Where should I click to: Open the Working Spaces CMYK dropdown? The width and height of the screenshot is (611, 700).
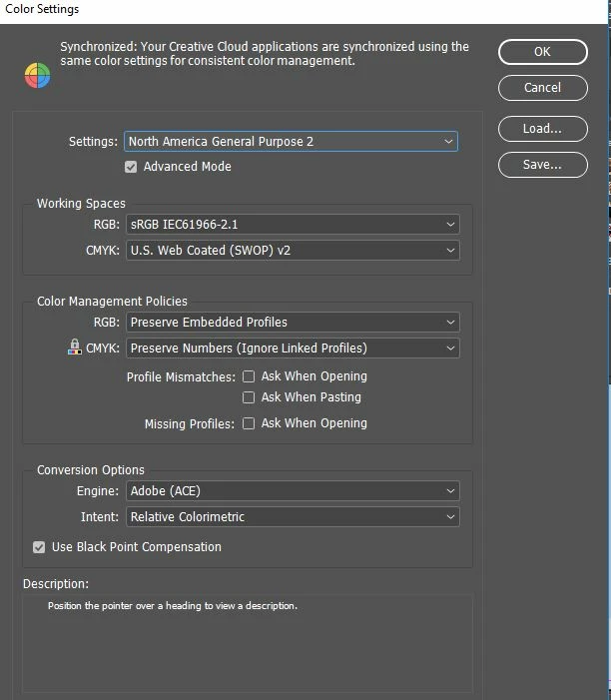pyautogui.click(x=293, y=250)
